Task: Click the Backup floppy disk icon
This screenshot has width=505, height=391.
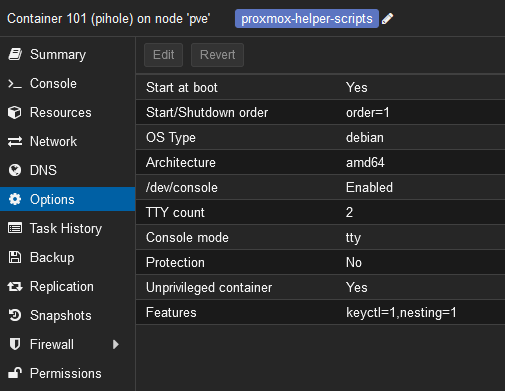Action: tap(15, 257)
